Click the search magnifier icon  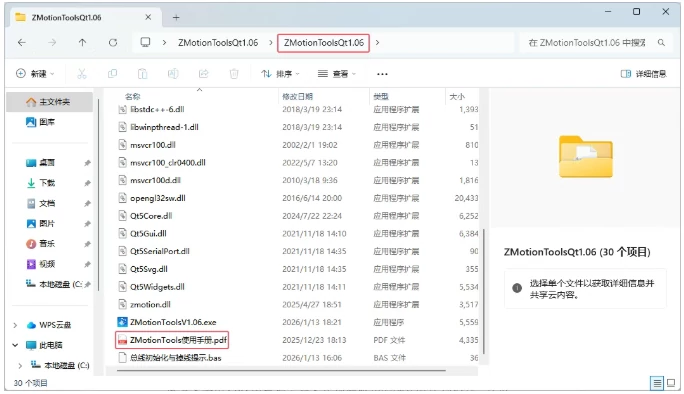click(x=661, y=43)
